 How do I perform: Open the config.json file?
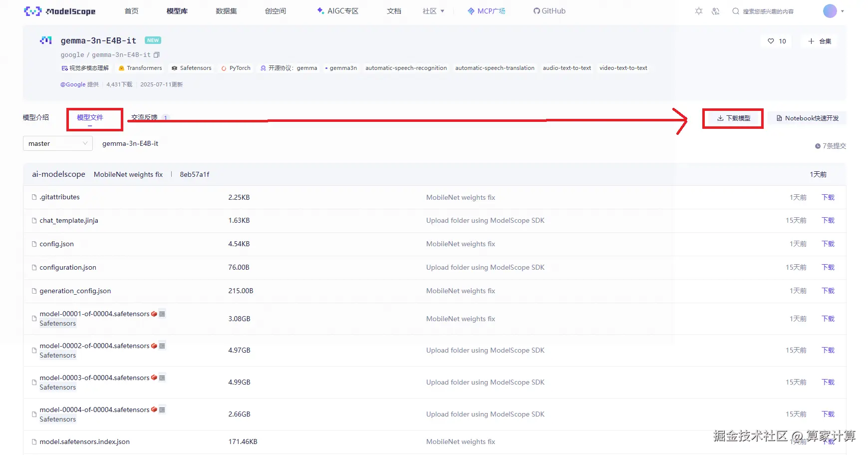pos(56,244)
